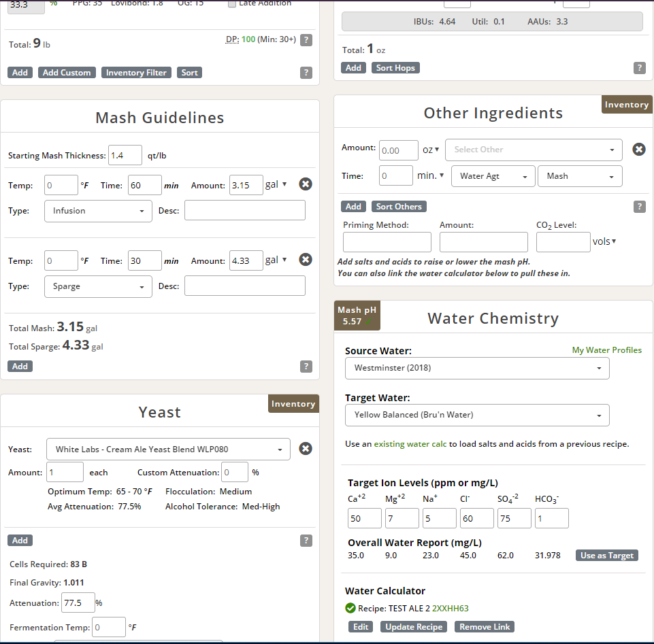Open help icon next to Sort Others
The width and height of the screenshot is (654, 644).
pos(639,207)
